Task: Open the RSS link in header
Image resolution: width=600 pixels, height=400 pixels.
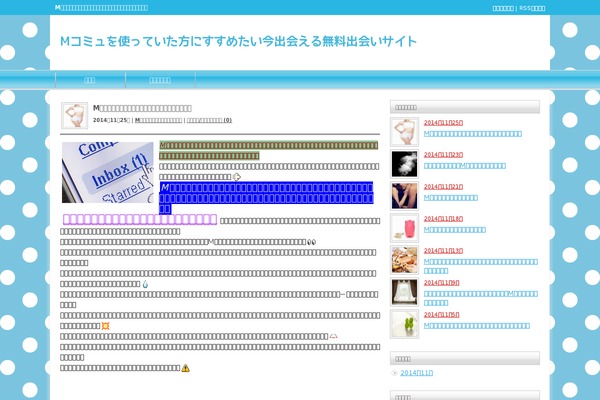Action: point(532,8)
